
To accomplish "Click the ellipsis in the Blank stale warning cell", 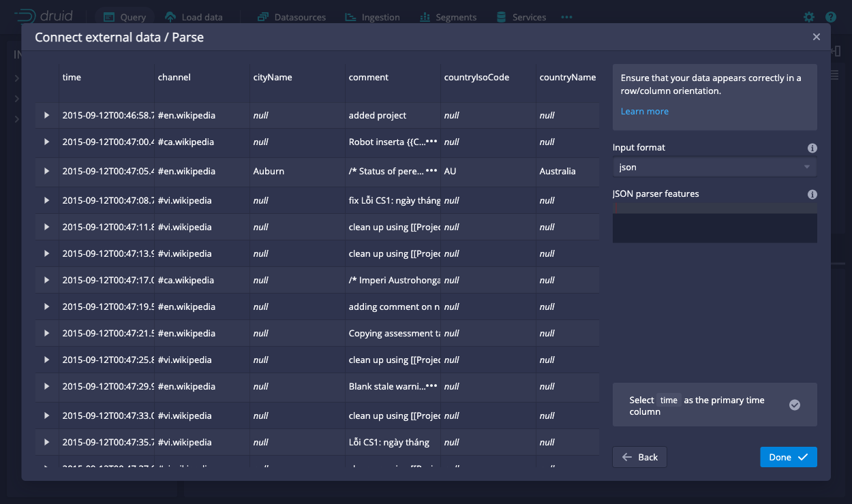I will [431, 385].
